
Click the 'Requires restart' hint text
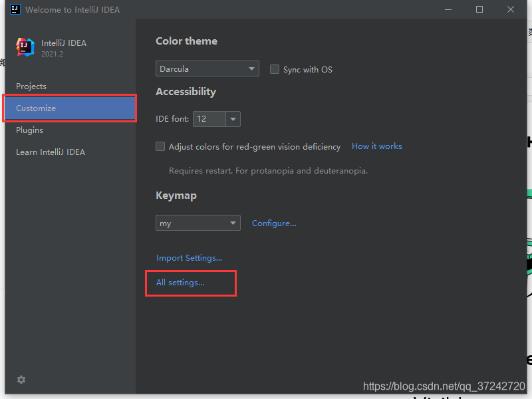tap(268, 171)
